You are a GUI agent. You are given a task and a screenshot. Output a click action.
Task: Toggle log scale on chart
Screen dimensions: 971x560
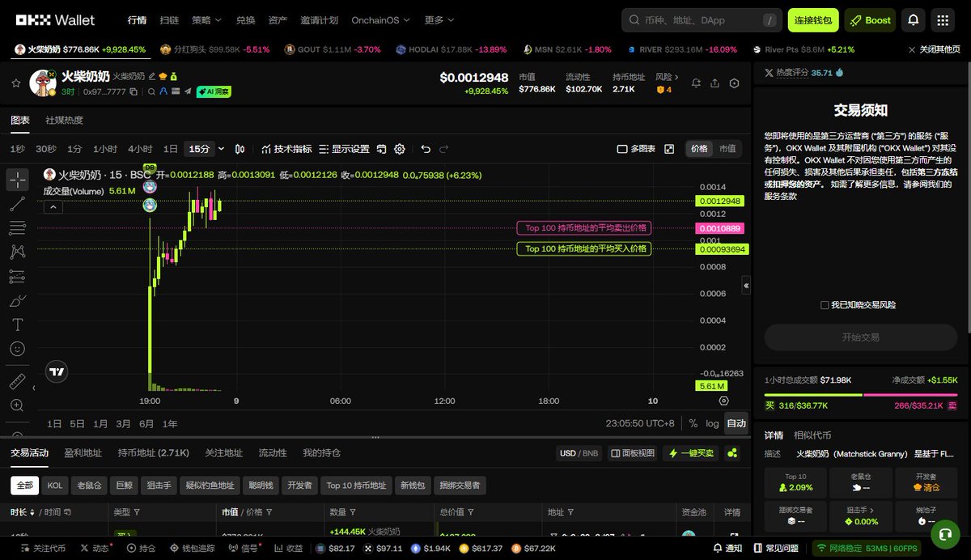point(712,423)
